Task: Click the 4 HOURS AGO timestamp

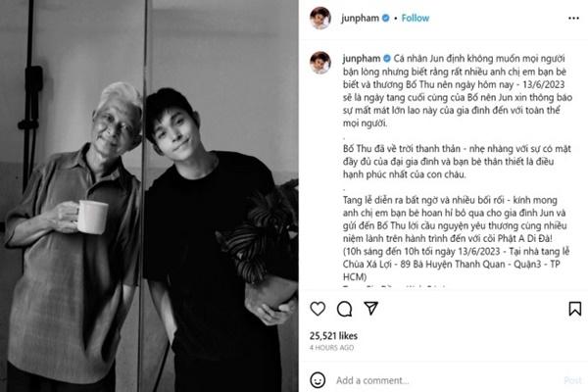Action: pyautogui.click(x=331, y=348)
